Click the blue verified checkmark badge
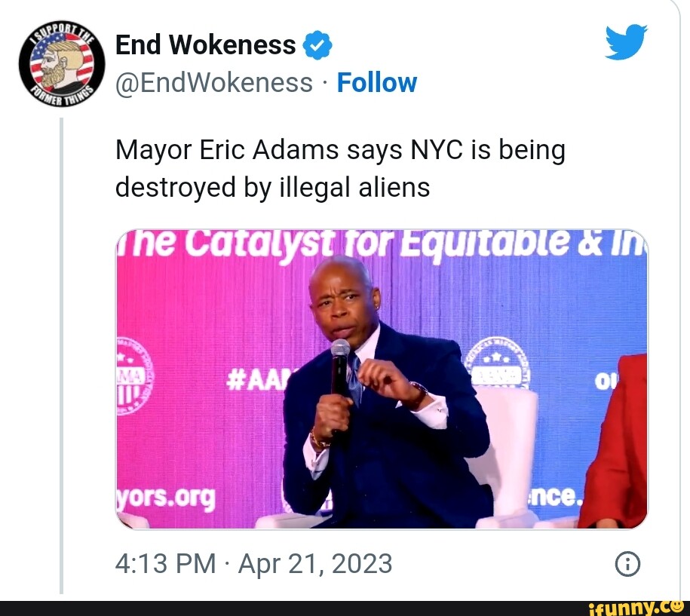Viewport: 690px width, 616px height. click(x=317, y=45)
